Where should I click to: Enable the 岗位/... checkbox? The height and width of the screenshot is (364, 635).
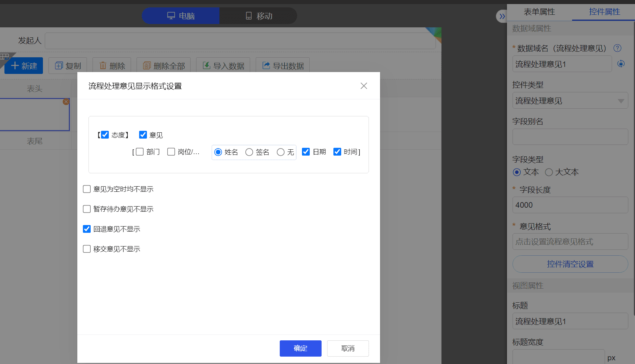click(x=171, y=152)
